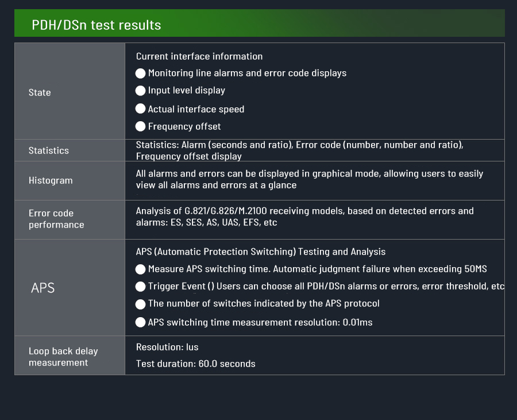The height and width of the screenshot is (420, 517).
Task: Select the Trigger Event bullet
Action: [x=141, y=286]
